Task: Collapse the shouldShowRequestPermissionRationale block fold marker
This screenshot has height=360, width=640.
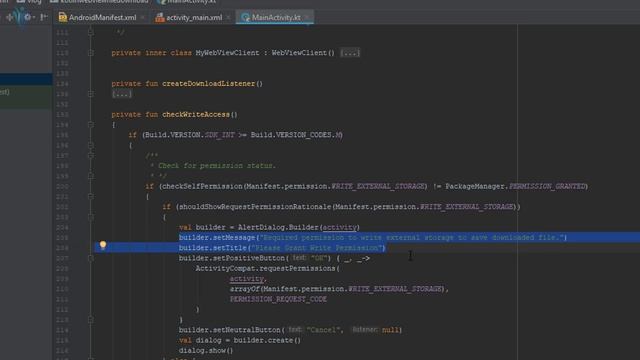Action: (x=91, y=217)
